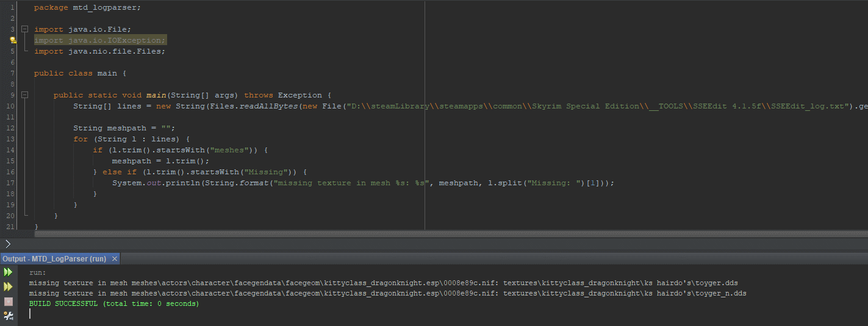Click 'System.out.println' on line 17
Screen dimensions: 868x326
tap(156, 183)
